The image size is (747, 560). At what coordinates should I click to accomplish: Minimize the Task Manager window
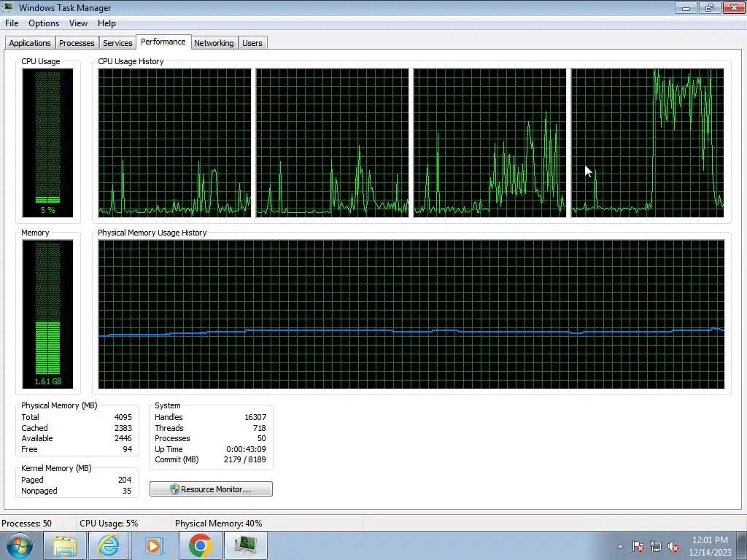pyautogui.click(x=686, y=7)
